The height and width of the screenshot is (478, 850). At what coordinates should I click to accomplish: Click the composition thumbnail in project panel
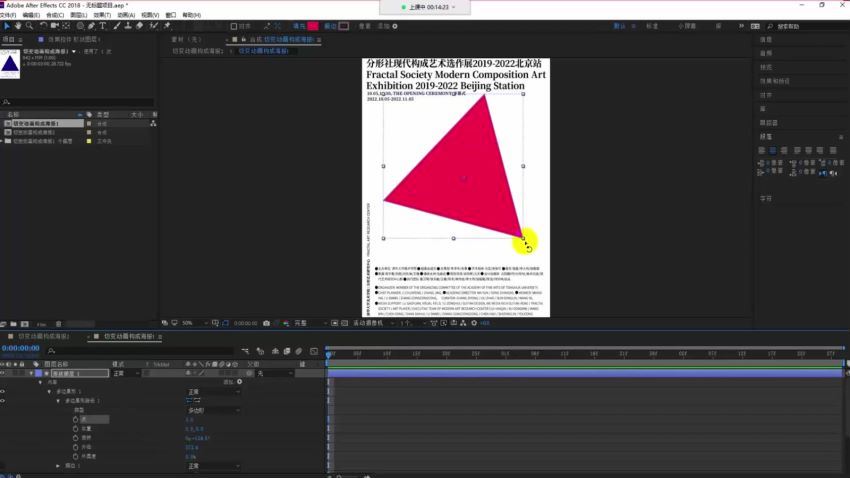coord(10,64)
